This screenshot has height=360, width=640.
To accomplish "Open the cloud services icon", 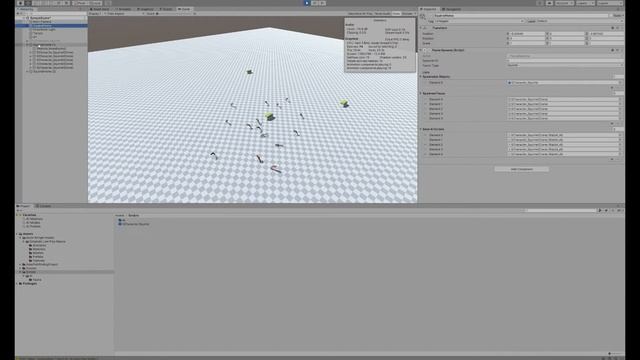I will 549,3.
